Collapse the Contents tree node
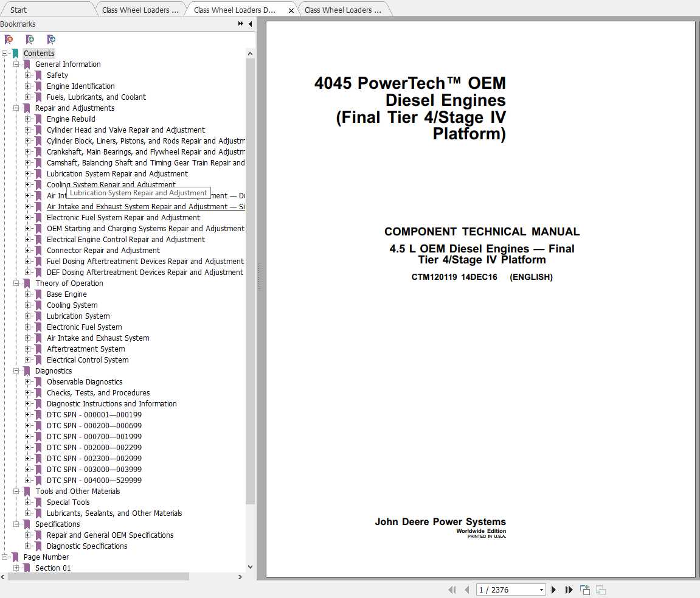Screen dimensions: 700x598 pyautogui.click(x=4, y=53)
